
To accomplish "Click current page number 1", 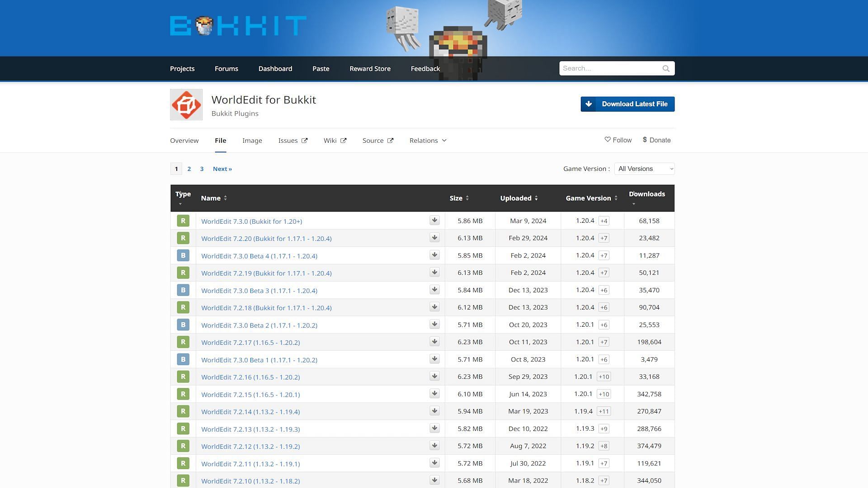I will coord(176,169).
